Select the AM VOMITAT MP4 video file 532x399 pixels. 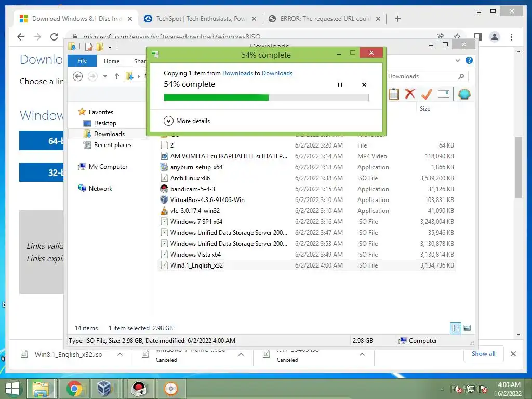(307, 156)
